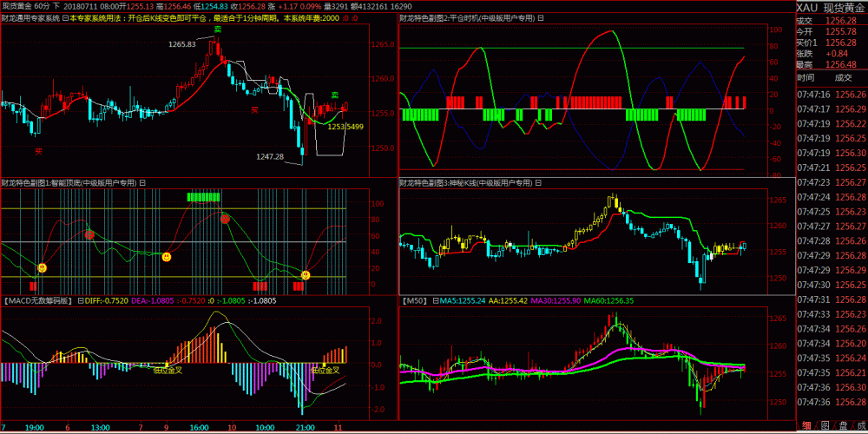Click the 16:00 time axis label
868x434 pixels.
point(200,428)
